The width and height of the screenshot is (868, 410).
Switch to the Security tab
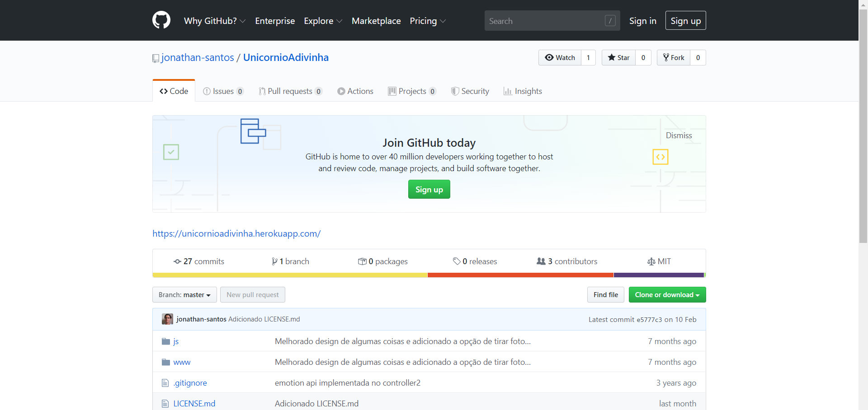click(470, 91)
